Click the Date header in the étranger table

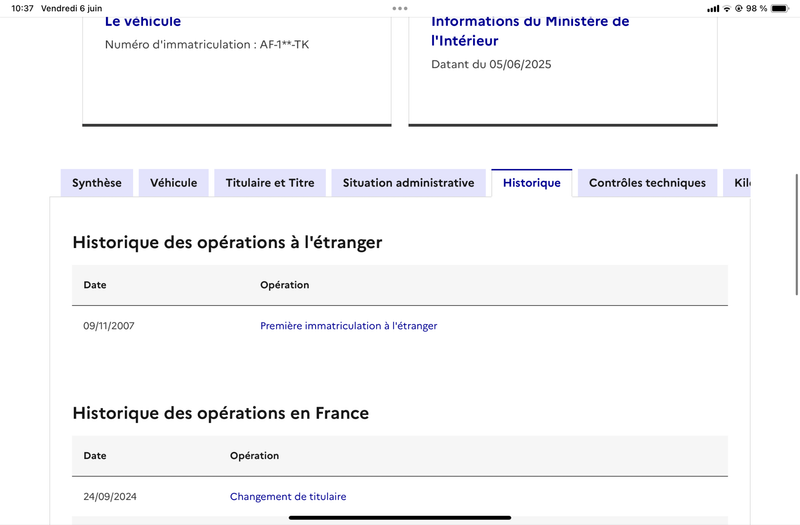click(x=95, y=285)
